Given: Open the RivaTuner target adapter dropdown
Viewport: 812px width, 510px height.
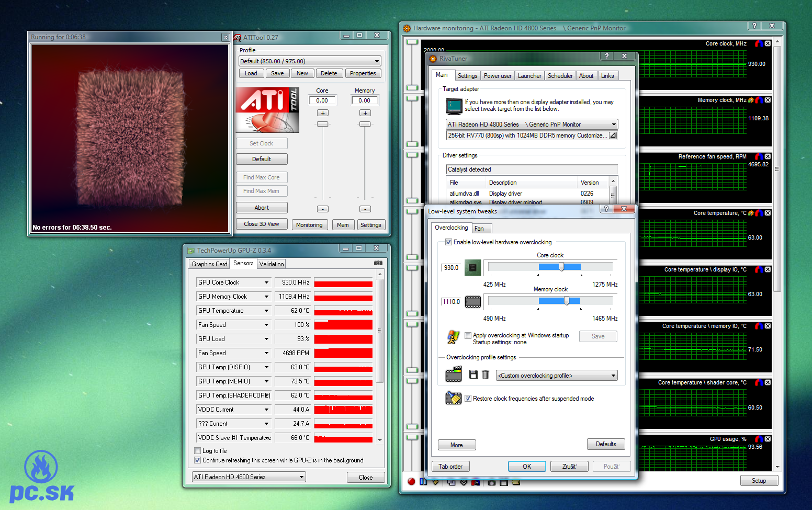Looking at the screenshot, I should pyautogui.click(x=532, y=124).
